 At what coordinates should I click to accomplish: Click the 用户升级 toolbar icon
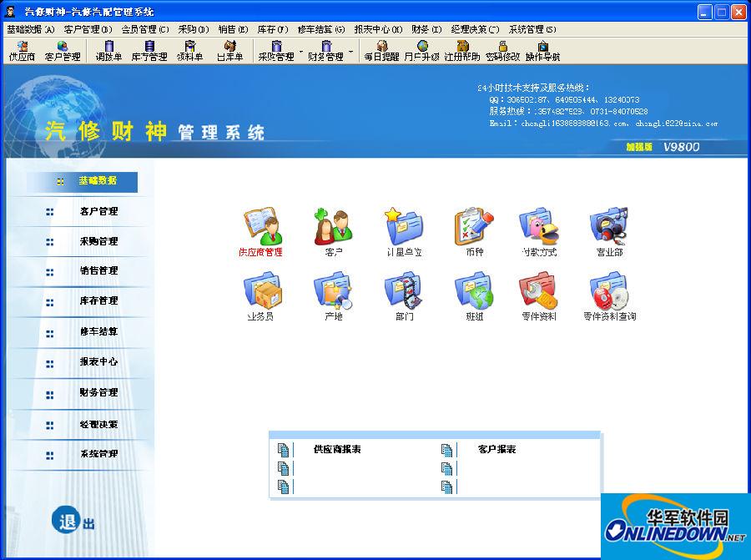tap(422, 51)
